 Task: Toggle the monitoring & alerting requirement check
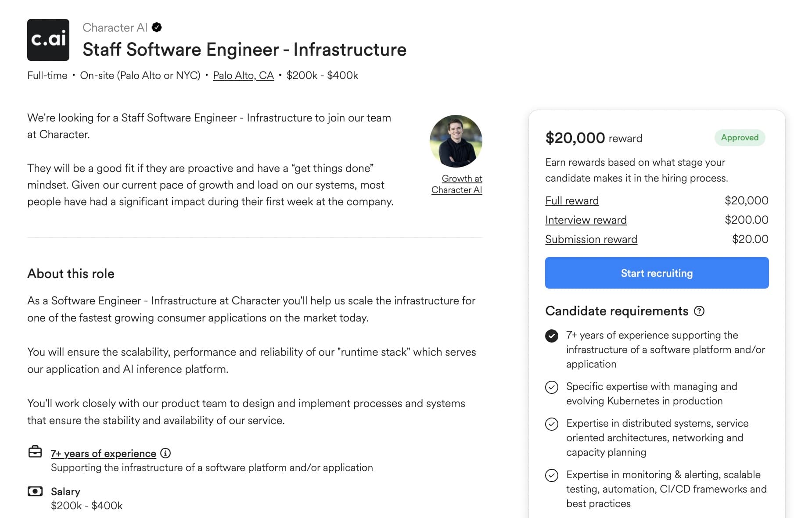tap(552, 475)
